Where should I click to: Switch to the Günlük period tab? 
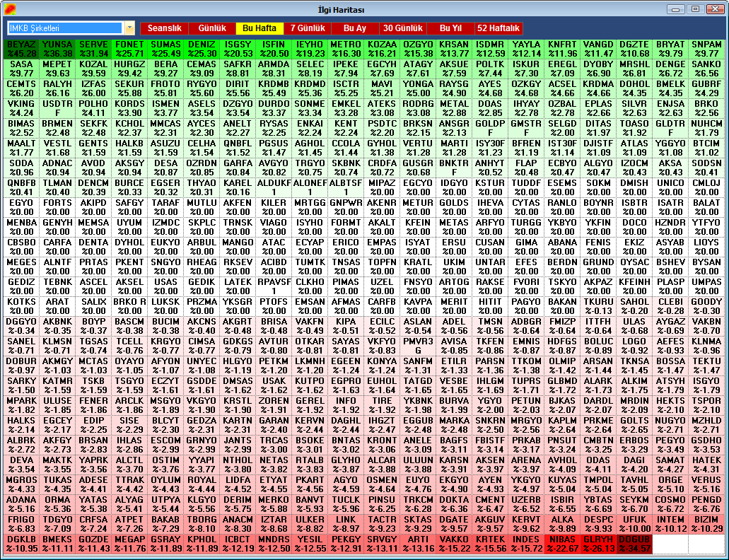pos(212,28)
